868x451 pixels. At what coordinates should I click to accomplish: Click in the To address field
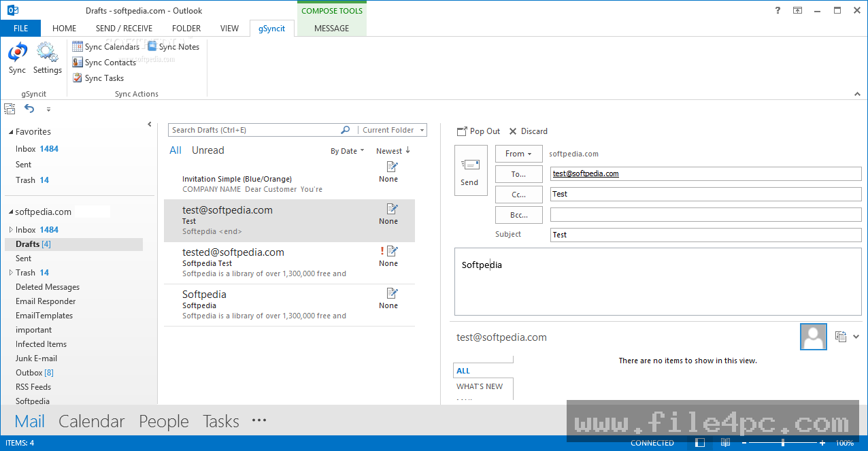click(x=706, y=173)
